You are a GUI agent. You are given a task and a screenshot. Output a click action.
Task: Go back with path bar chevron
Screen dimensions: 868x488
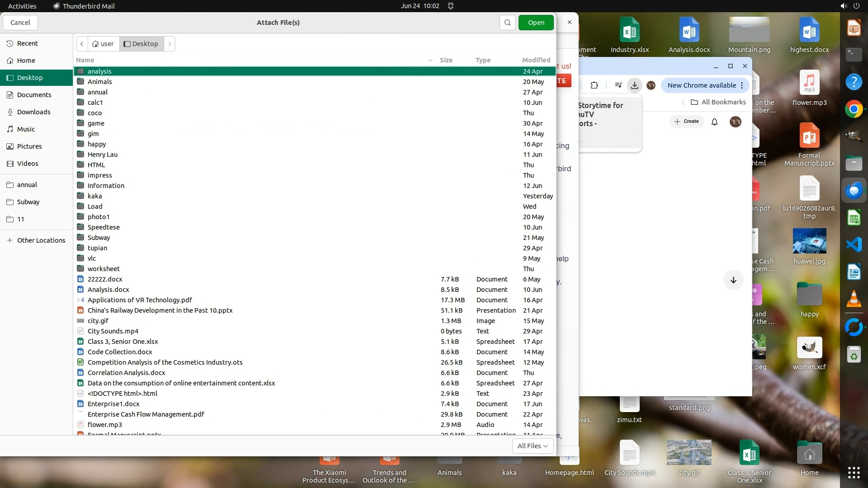[82, 44]
